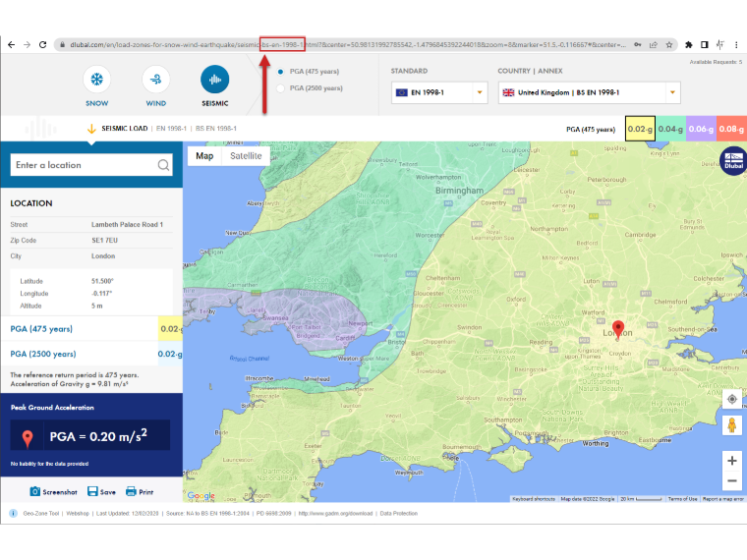This screenshot has height=560, width=747.
Task: Open the Country Annex United Kingdom dropdown
Action: click(590, 92)
